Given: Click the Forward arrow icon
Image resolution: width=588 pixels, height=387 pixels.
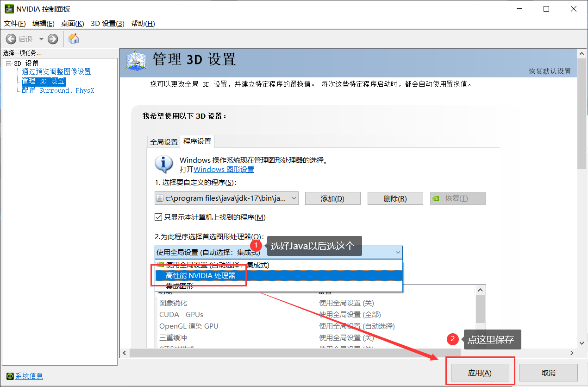Looking at the screenshot, I should pyautogui.click(x=53, y=39).
